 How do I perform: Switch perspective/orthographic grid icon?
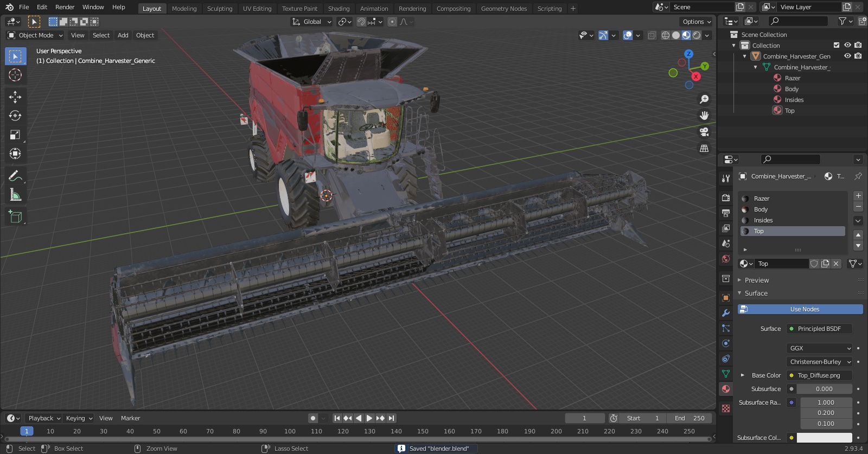[704, 148]
